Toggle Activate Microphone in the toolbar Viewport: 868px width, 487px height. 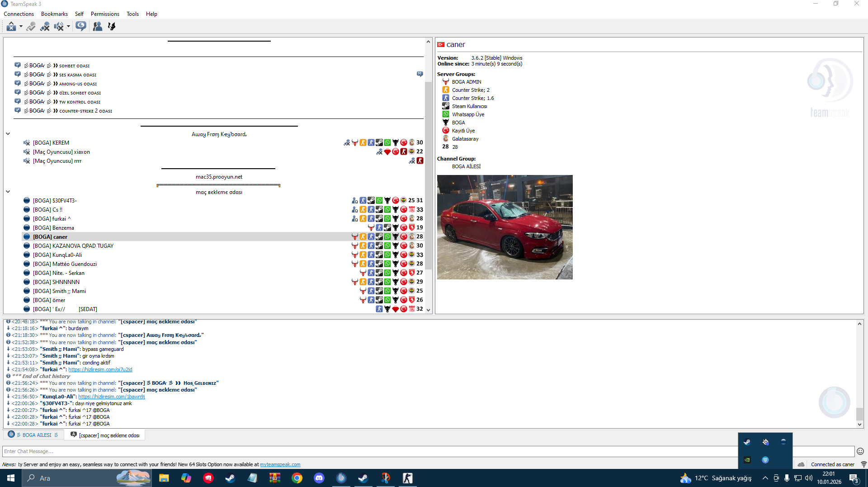click(31, 27)
